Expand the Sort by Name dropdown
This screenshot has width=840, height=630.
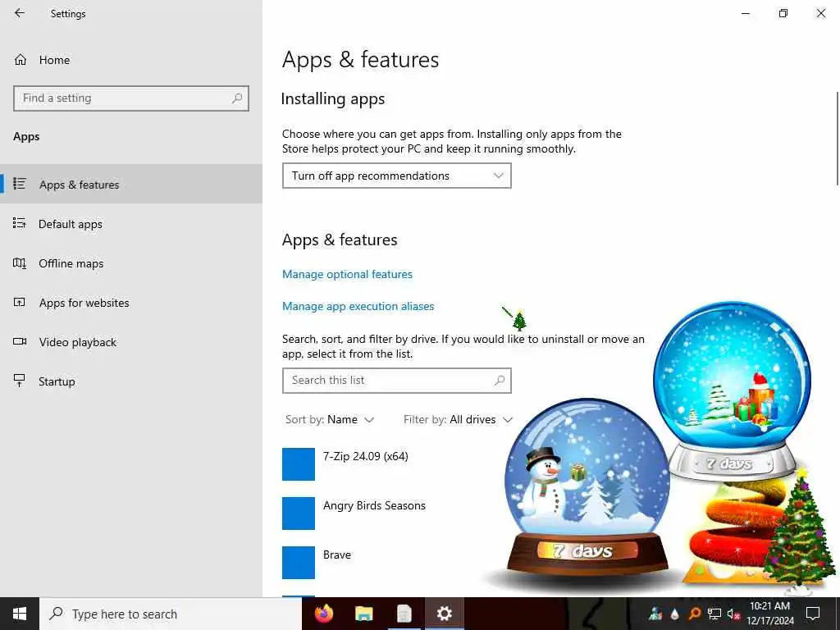pyautogui.click(x=330, y=420)
